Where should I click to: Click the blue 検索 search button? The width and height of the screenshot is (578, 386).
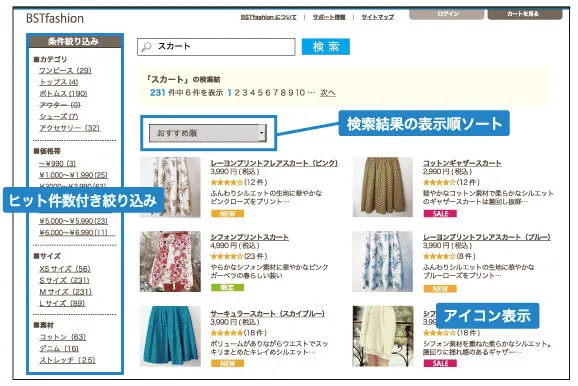(325, 47)
